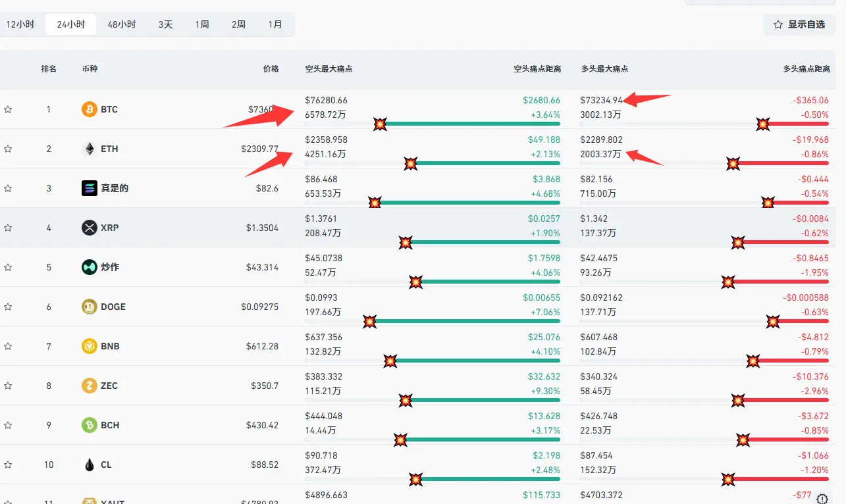
Task: Click the burst marker on ETH's red bar
Action: [733, 163]
